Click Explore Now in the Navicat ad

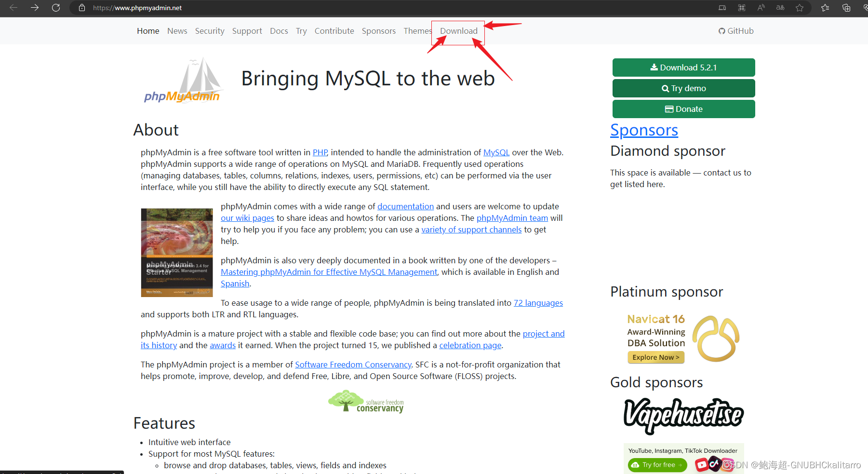coord(655,357)
